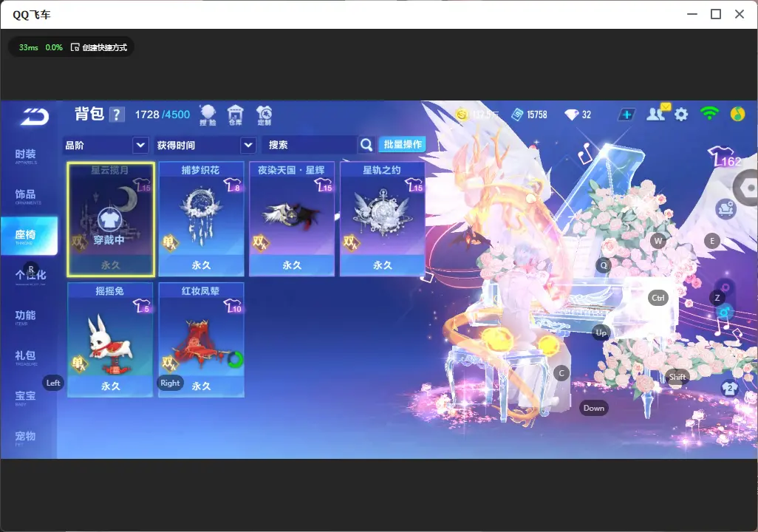758x532 pixels.
Task: Select the 红妆凤辇 red seat item
Action: pyautogui.click(x=201, y=340)
